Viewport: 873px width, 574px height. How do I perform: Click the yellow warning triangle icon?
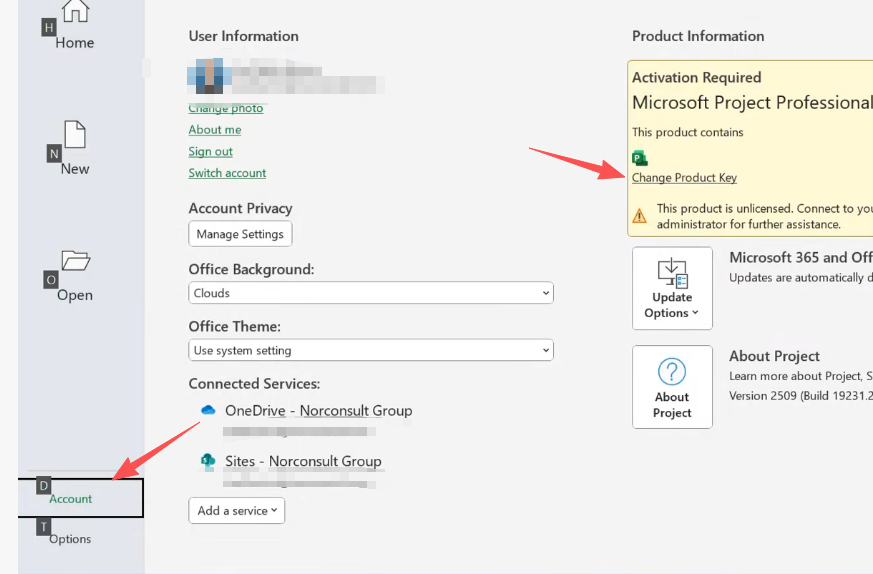(640, 215)
